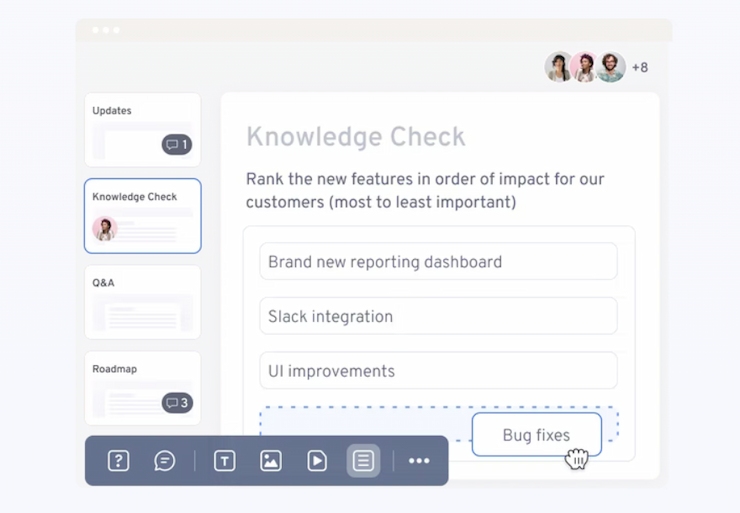Click the chat bubble icon in toolbar

pyautogui.click(x=165, y=461)
